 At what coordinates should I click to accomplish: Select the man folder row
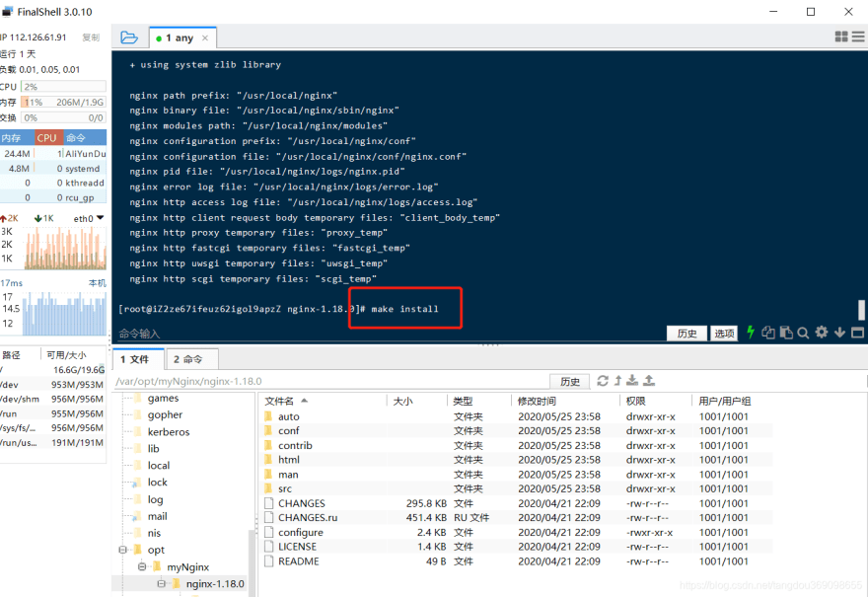click(x=517, y=474)
